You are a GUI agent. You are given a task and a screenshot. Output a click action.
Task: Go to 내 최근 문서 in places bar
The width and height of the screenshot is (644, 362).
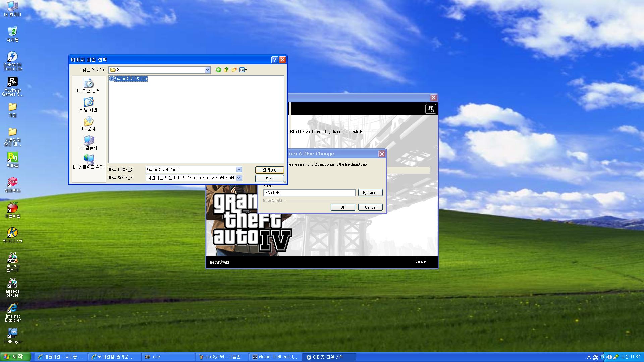(89, 85)
